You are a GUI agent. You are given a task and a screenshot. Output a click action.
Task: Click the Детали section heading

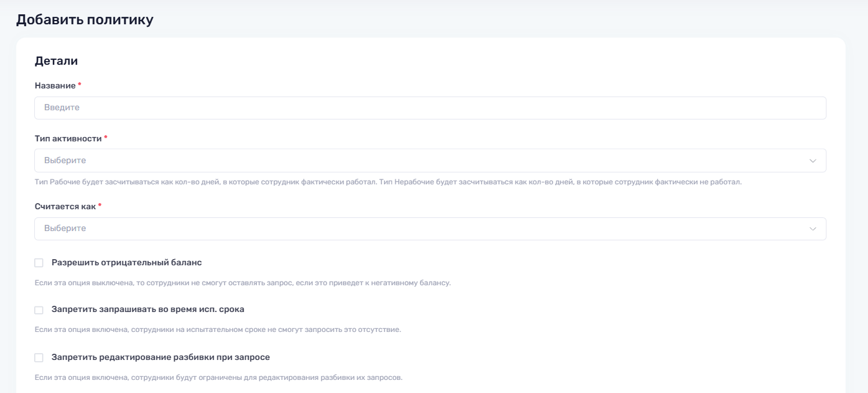pos(56,61)
